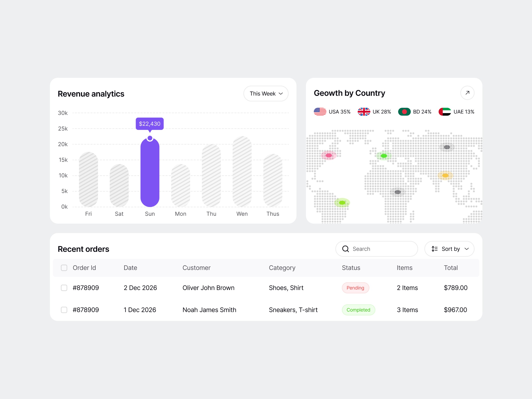Screen dimensions: 532x399
Task: Click the sort lines icon beside Sort by
Action: (x=434, y=249)
